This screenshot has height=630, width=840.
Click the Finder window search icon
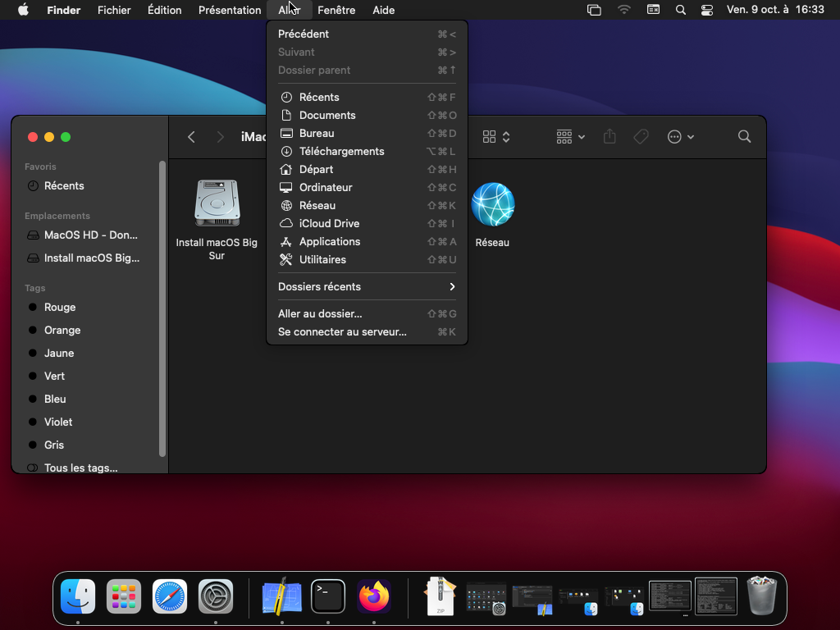744,137
